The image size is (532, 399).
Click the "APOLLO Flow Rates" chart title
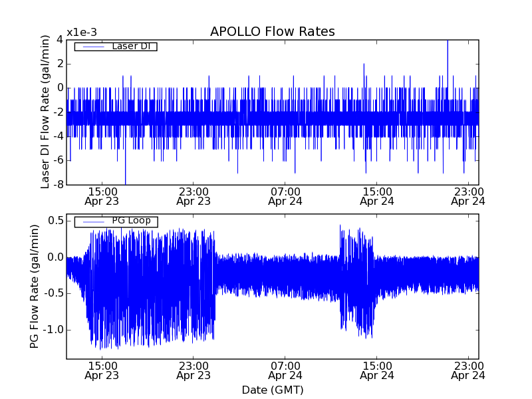pos(272,32)
